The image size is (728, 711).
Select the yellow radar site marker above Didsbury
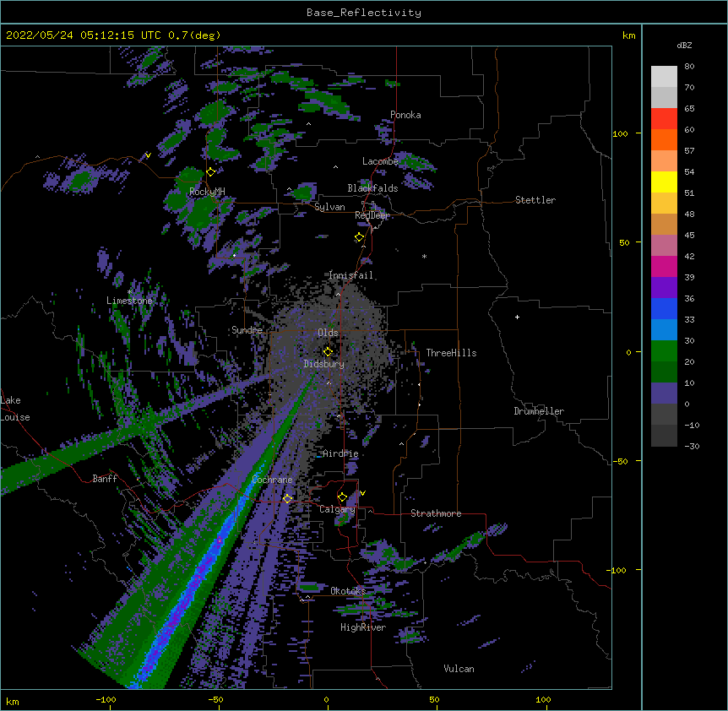(x=328, y=351)
